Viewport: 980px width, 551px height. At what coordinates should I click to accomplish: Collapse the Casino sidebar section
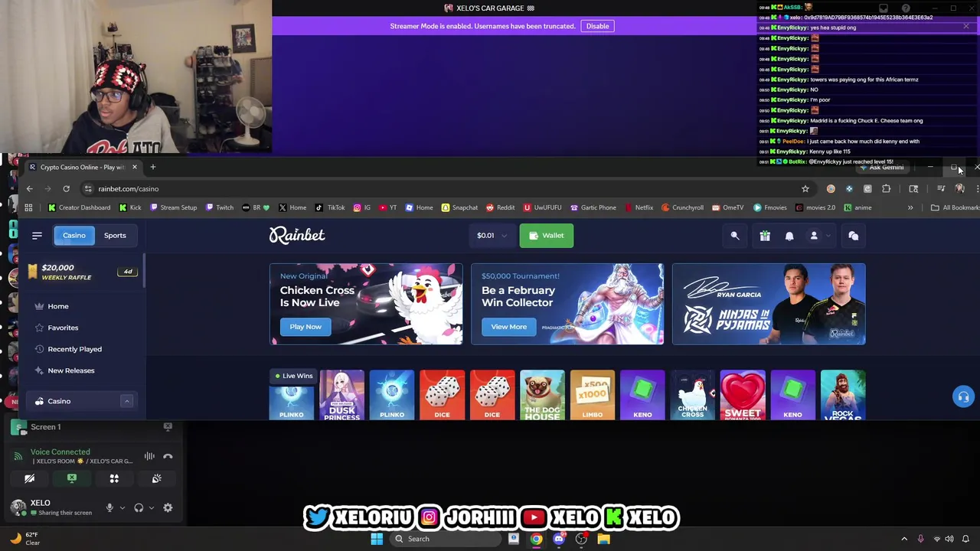[x=127, y=401]
